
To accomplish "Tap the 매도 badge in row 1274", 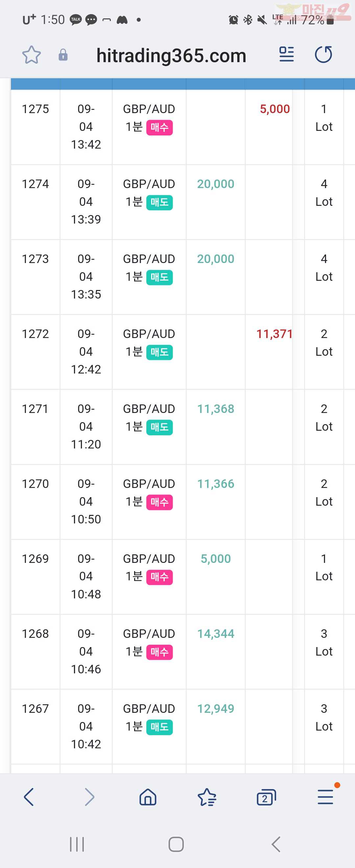I will tap(159, 203).
